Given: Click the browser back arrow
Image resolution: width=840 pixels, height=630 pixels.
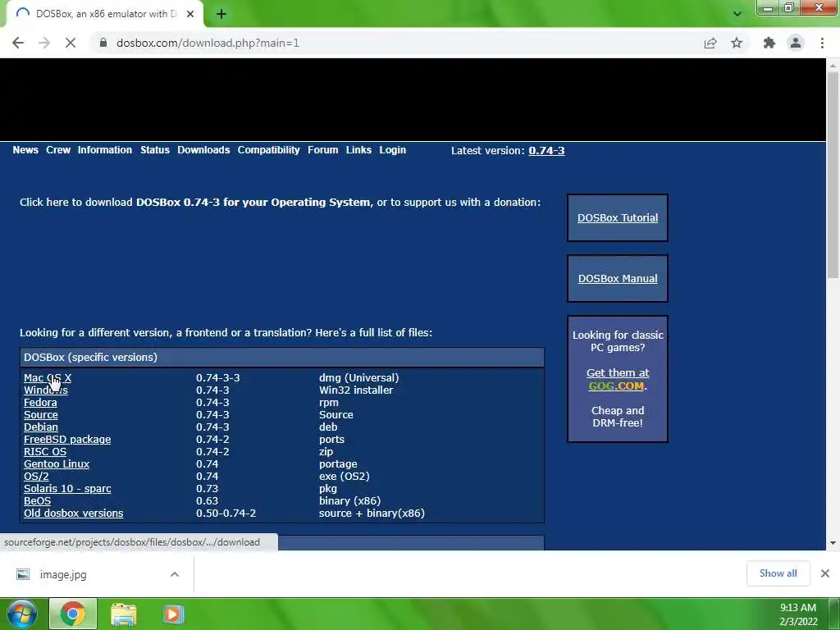Looking at the screenshot, I should pyautogui.click(x=18, y=43).
